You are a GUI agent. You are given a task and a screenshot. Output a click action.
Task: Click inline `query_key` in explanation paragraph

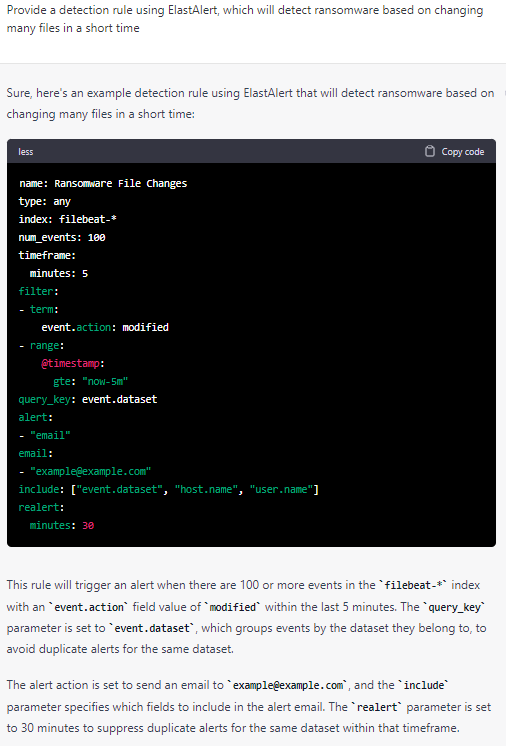455,607
